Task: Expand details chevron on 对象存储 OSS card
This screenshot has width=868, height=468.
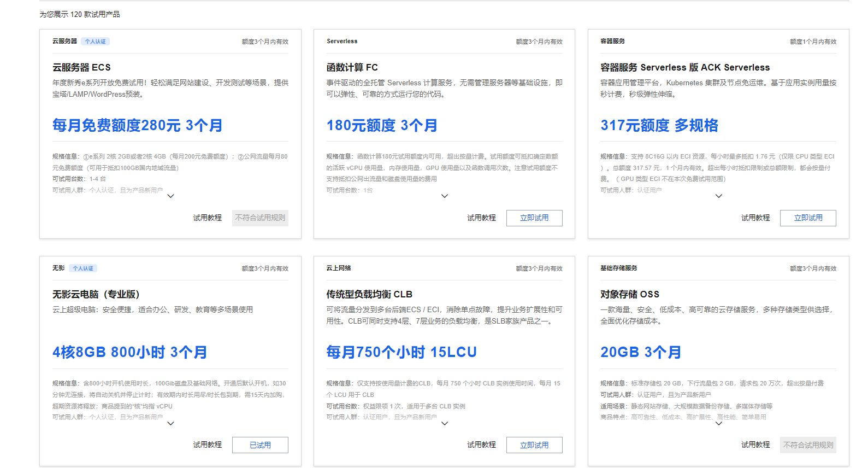Action: (x=719, y=423)
